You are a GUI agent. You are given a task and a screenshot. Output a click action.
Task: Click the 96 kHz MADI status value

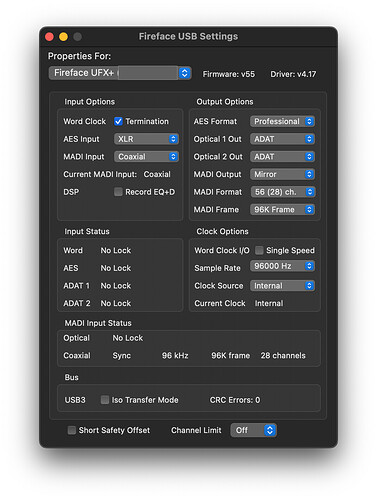(x=175, y=356)
